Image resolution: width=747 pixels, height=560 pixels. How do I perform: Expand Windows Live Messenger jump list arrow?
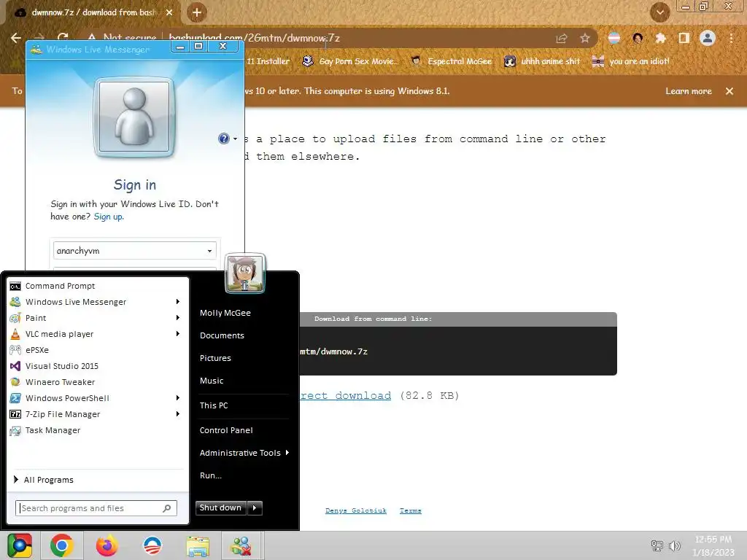(178, 301)
